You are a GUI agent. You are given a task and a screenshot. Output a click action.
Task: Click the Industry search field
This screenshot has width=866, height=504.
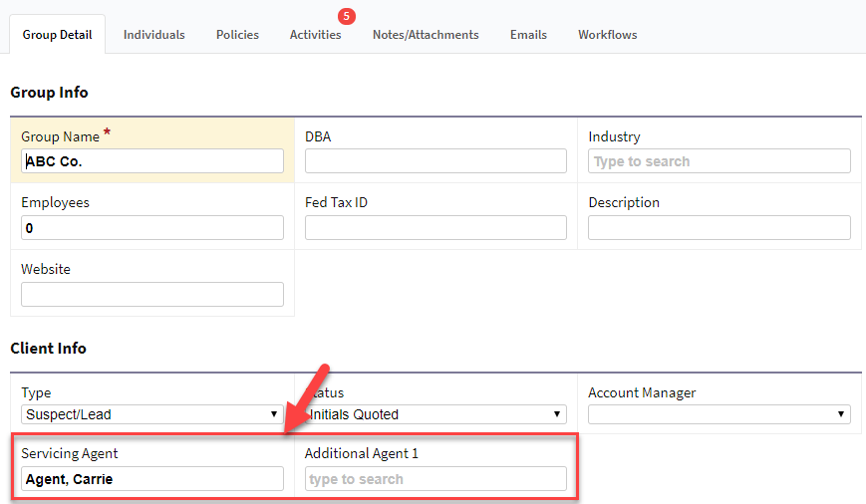click(x=720, y=161)
